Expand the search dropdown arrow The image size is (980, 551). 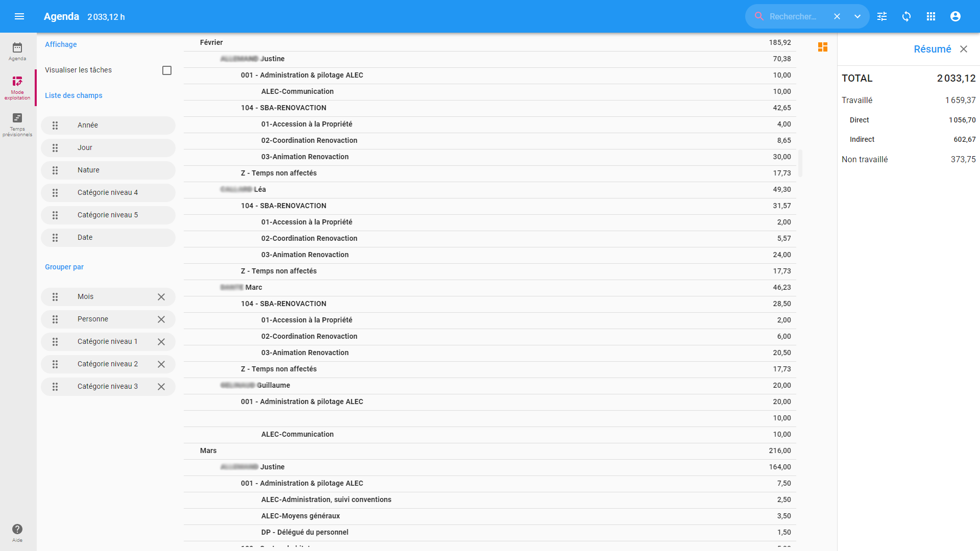pos(857,16)
